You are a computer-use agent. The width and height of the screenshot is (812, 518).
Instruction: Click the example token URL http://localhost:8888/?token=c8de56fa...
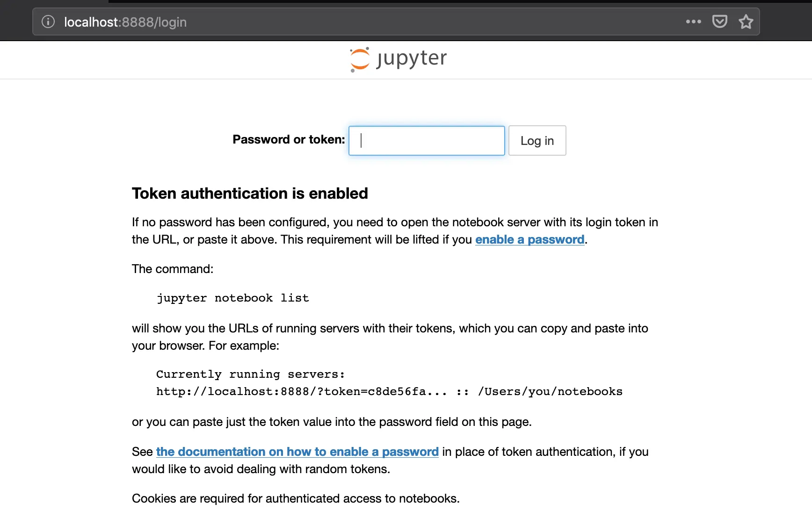pos(301,392)
